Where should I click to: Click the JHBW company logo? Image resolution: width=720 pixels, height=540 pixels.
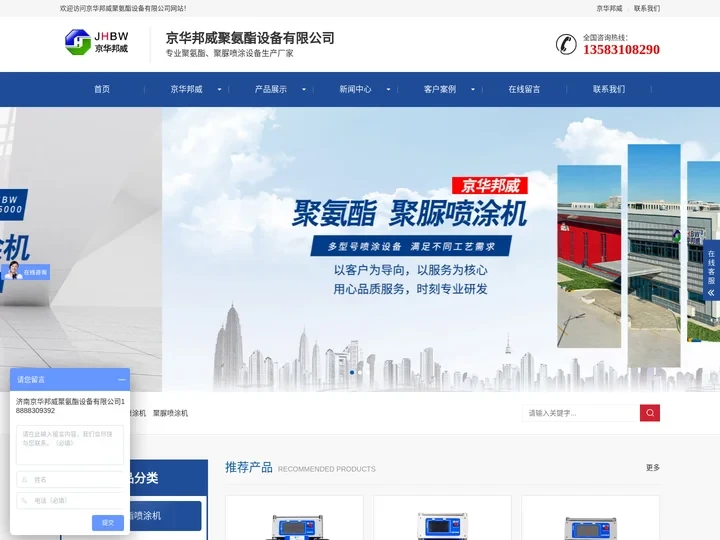pos(97,42)
